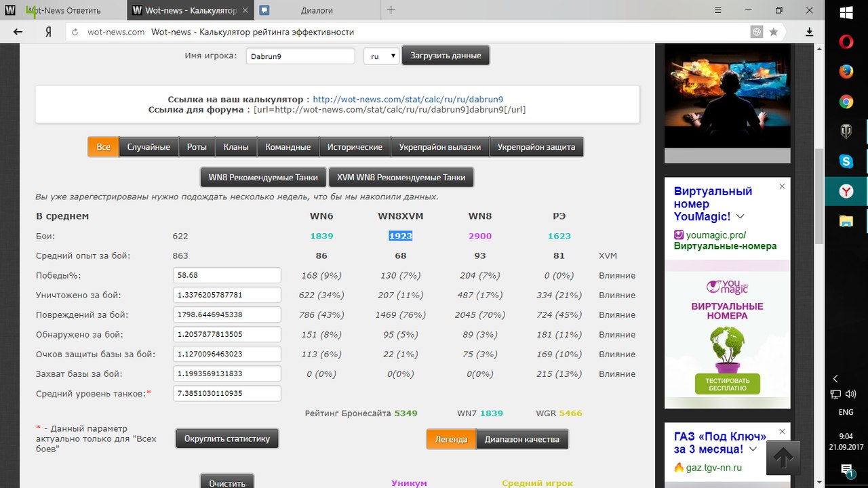Click the scroll-to-top arrow button
The image size is (868, 488).
[783, 458]
